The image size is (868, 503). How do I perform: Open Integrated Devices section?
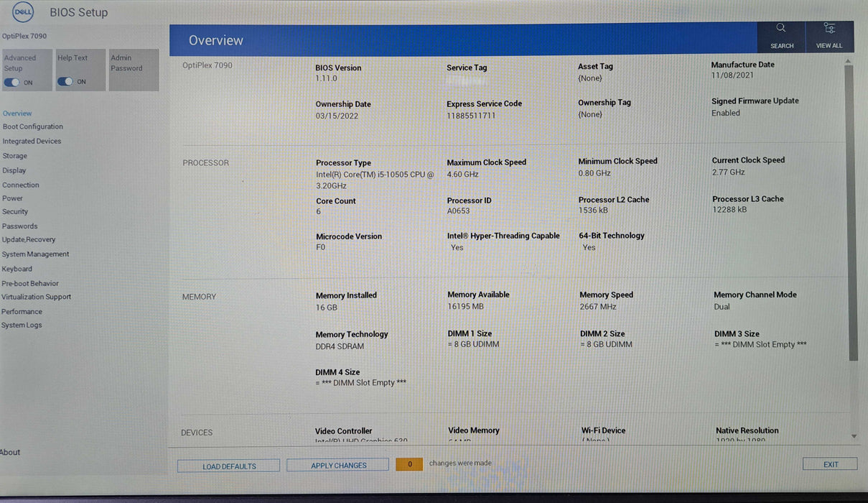[32, 142]
